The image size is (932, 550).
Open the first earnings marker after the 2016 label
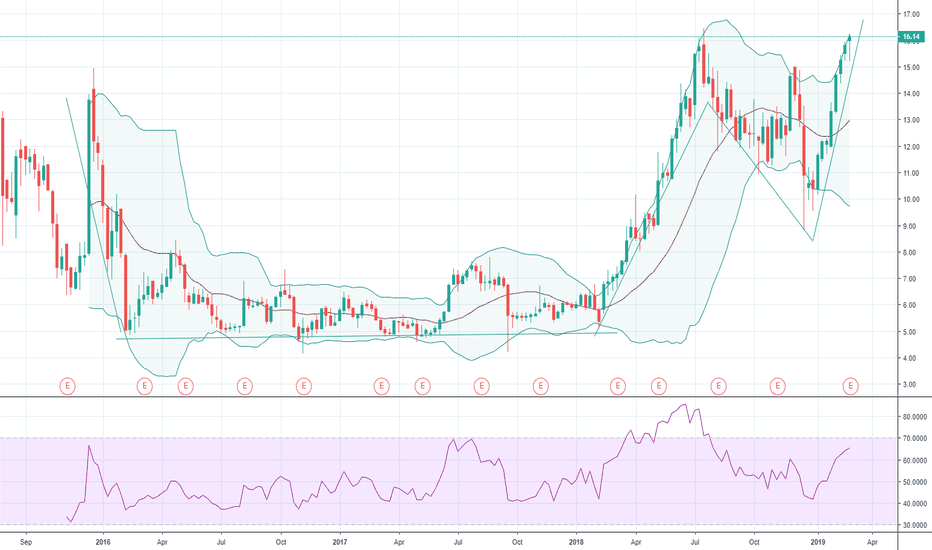(144, 386)
